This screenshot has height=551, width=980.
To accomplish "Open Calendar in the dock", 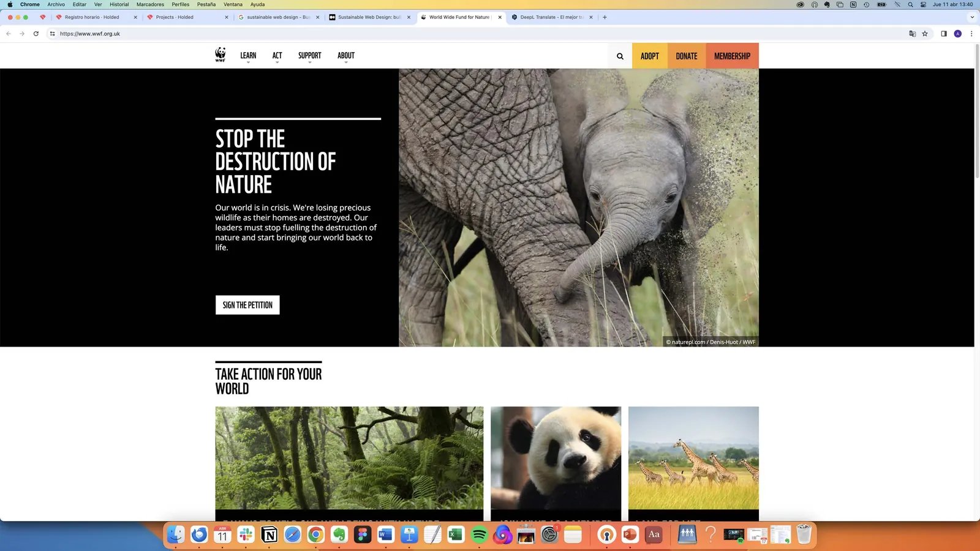I will click(x=222, y=534).
